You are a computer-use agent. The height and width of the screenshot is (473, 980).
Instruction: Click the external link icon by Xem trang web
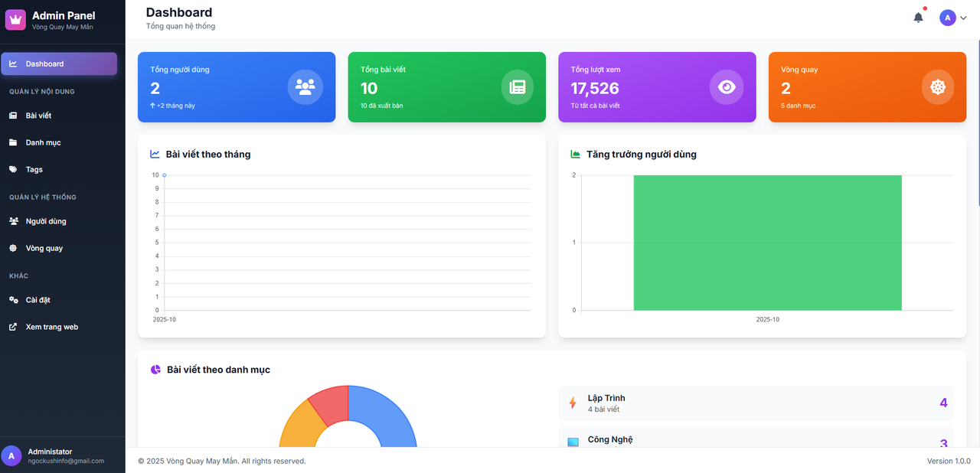click(x=13, y=327)
